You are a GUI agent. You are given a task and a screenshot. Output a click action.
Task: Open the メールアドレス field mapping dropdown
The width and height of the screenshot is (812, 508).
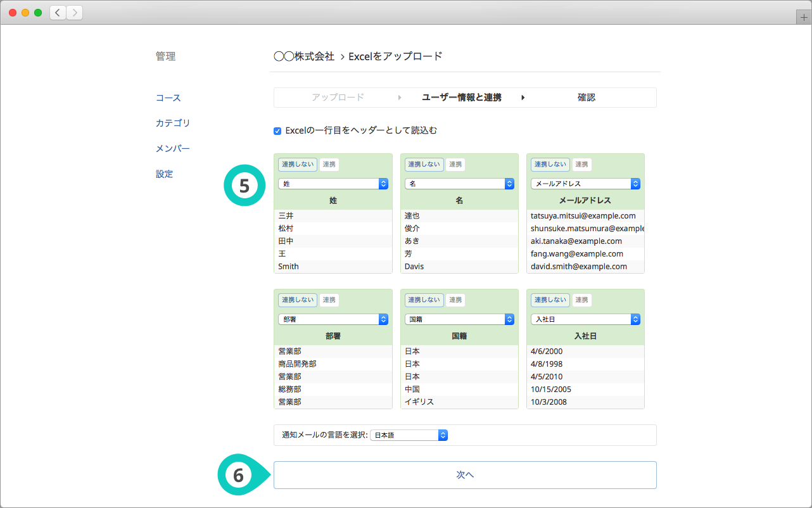tap(585, 184)
